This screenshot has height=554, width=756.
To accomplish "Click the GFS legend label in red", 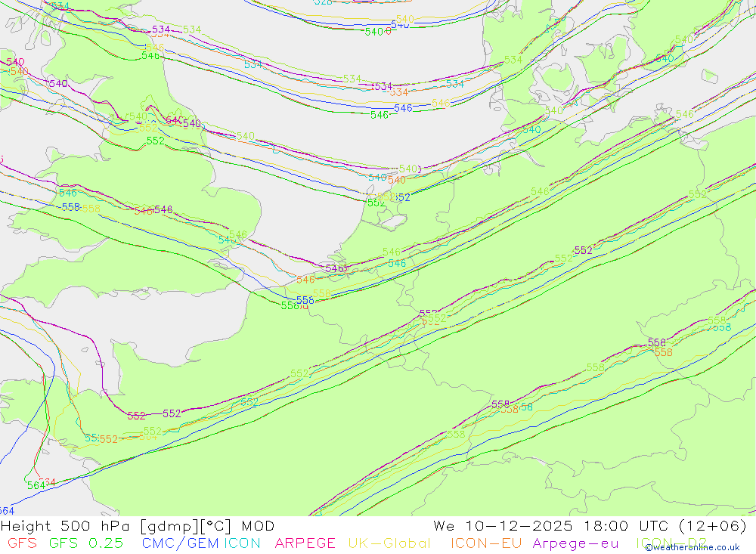I will click(x=22, y=543).
